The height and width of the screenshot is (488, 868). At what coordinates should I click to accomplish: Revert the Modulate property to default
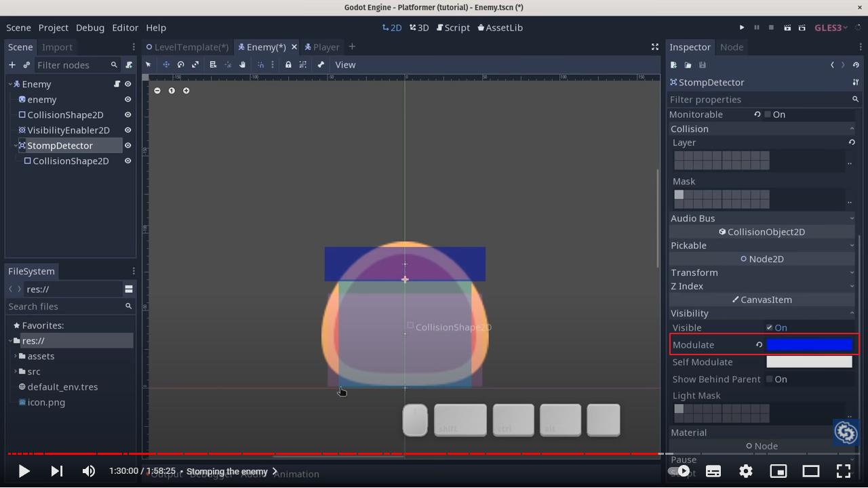(x=759, y=345)
